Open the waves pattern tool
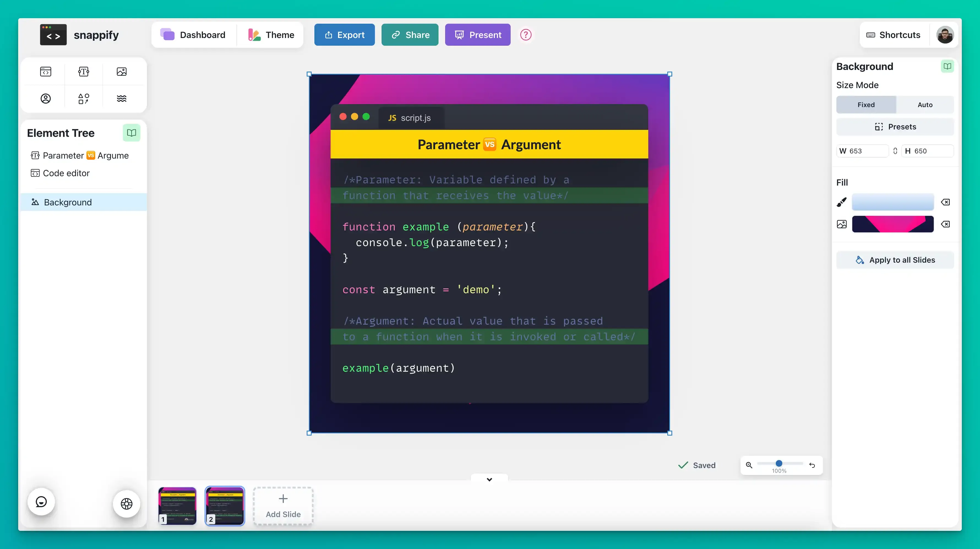Viewport: 980px width, 549px height. [x=122, y=99]
